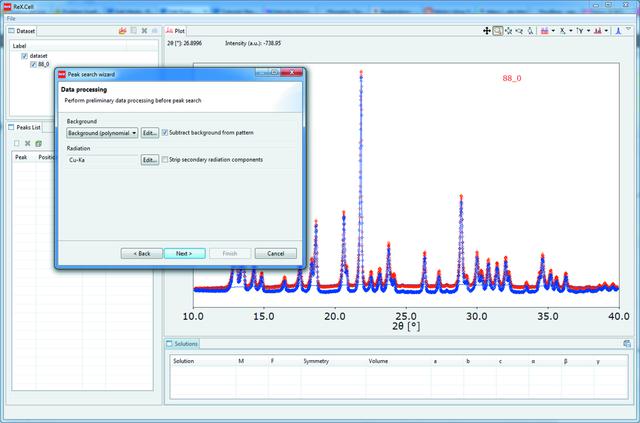Click Cancel in Peak search wizard

tap(276, 254)
